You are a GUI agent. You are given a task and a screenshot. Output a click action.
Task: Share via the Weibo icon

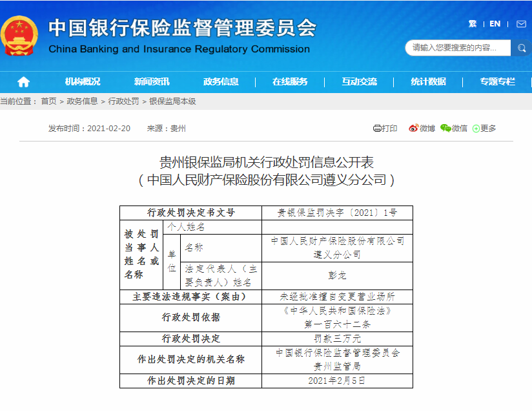tap(413, 128)
